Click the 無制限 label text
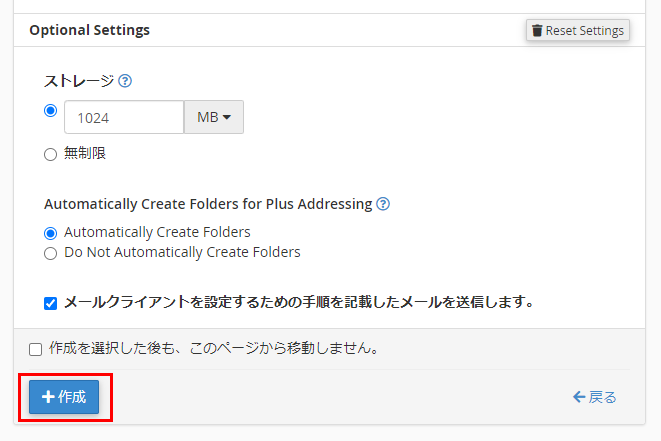This screenshot has height=441, width=661. point(85,153)
